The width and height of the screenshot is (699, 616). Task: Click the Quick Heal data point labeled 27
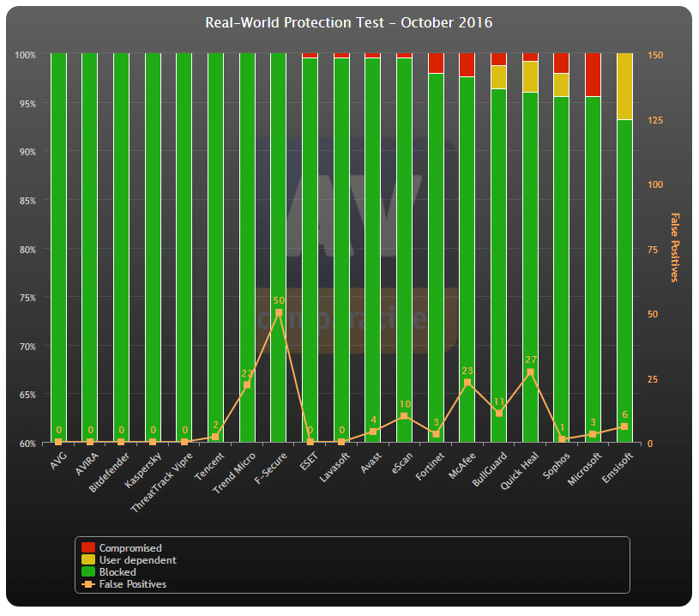point(530,372)
